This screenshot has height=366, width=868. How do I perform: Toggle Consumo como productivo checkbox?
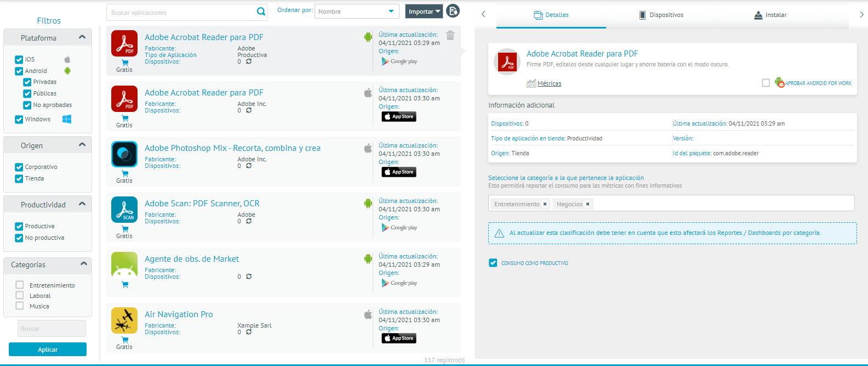click(493, 263)
